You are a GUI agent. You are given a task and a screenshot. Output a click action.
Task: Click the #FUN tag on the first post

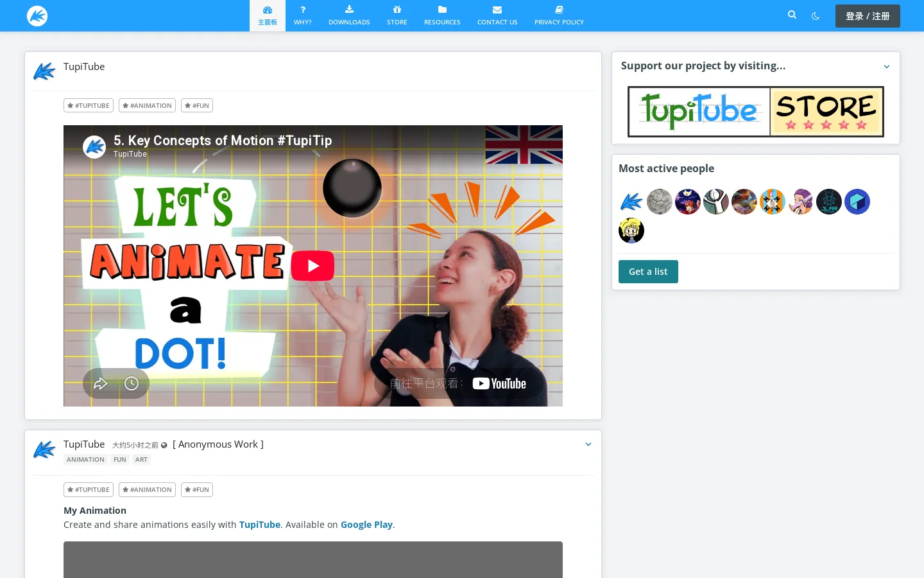tap(197, 105)
